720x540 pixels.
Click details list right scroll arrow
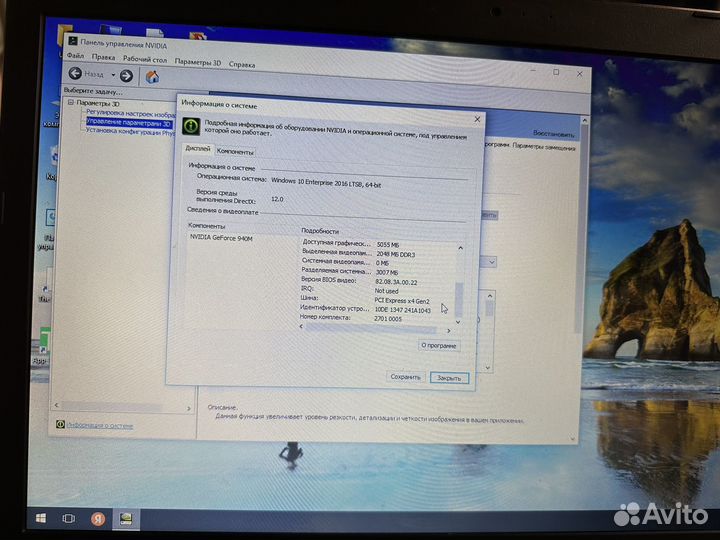click(x=449, y=330)
